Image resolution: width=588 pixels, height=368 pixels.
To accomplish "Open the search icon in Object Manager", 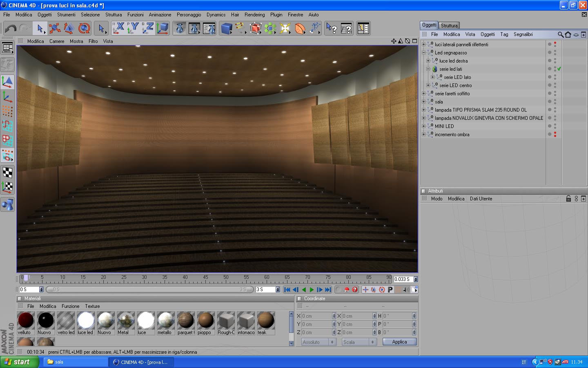I will 561,35.
